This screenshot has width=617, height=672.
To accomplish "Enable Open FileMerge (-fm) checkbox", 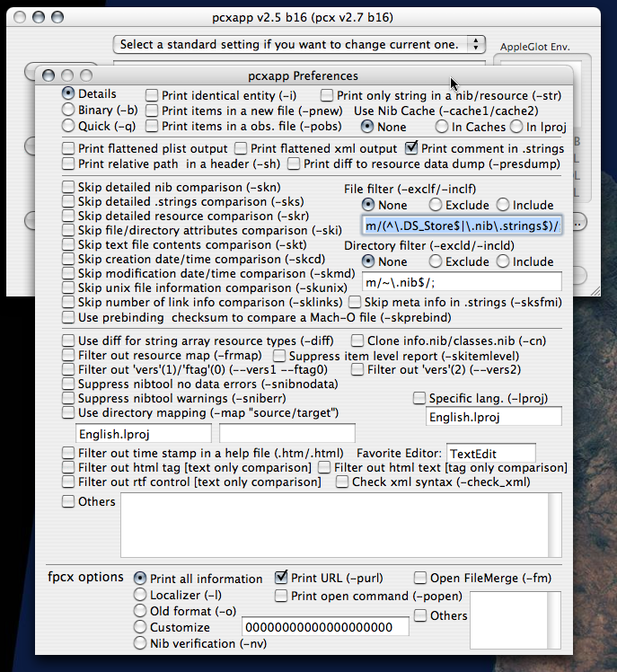I will pyautogui.click(x=420, y=578).
